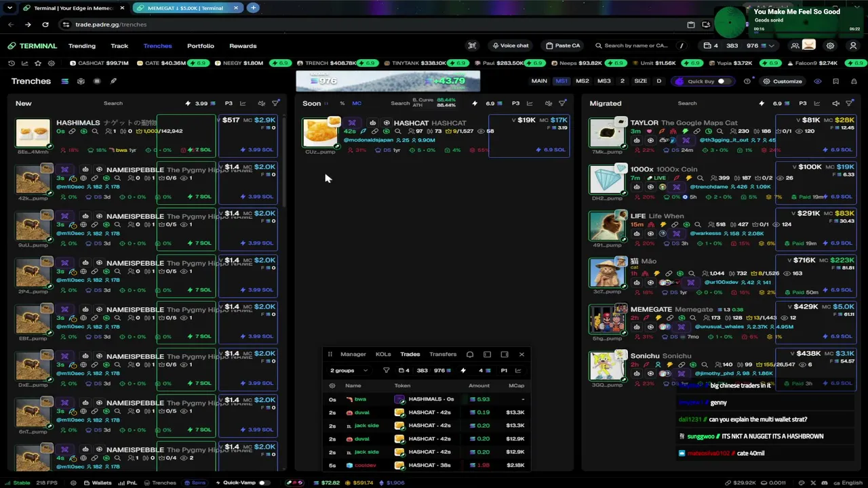
Task: Open the filter funnel in Soon column
Action: (562, 103)
